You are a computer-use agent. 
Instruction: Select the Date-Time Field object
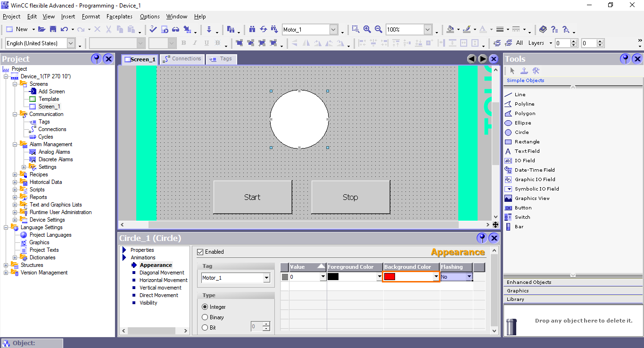(x=535, y=170)
